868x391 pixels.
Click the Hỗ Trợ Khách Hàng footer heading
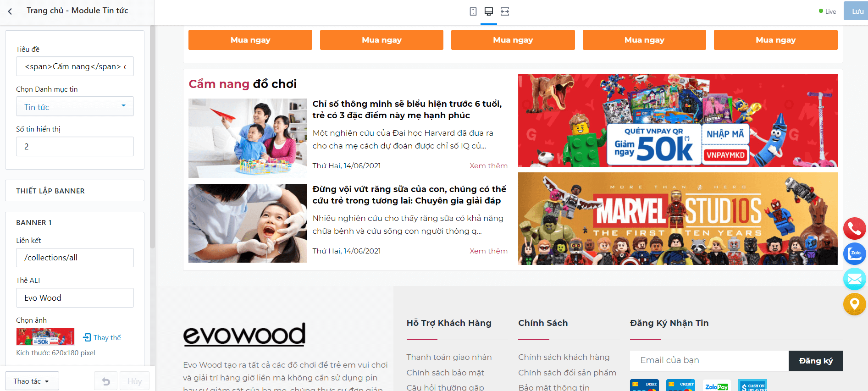click(449, 323)
